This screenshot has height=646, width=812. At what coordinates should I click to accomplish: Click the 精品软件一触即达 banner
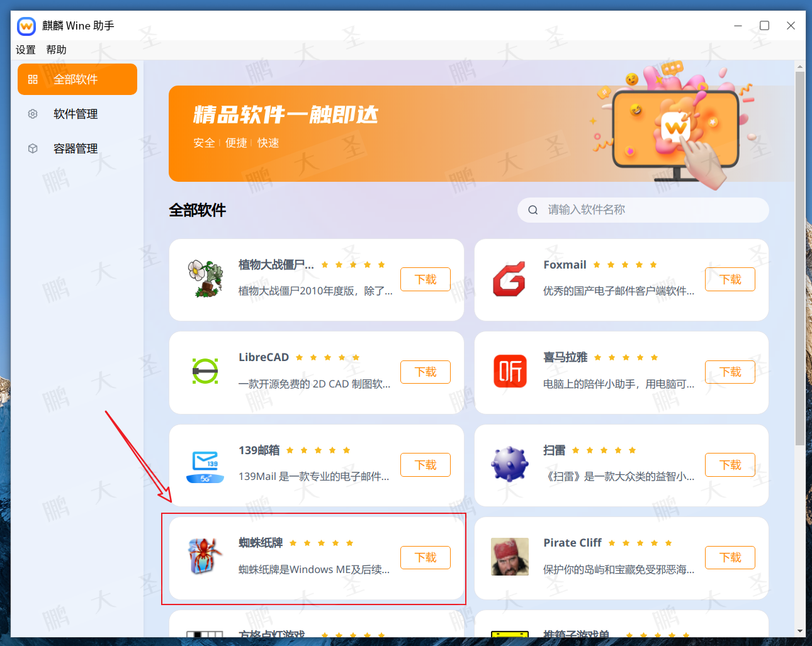pos(481,133)
